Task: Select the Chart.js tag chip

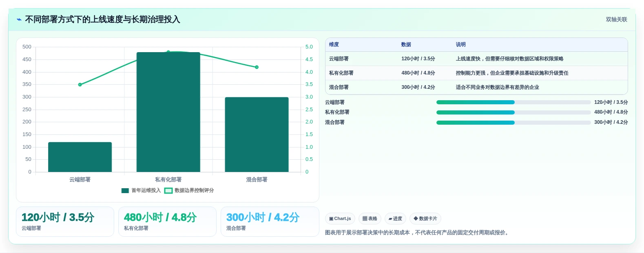Action: (x=340, y=219)
